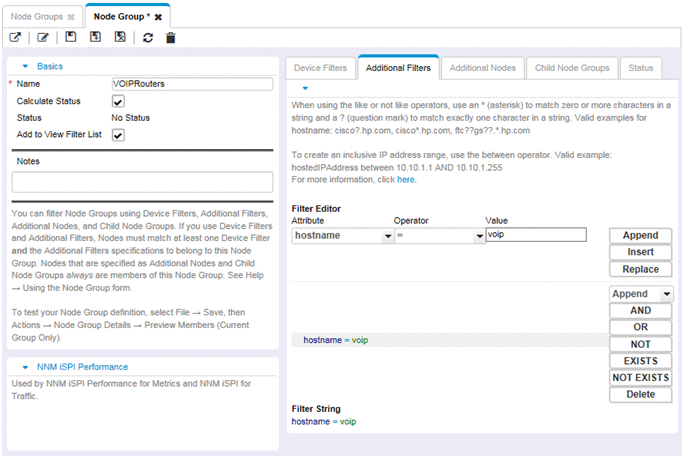The height and width of the screenshot is (459, 685).
Task: Click the Delete trash can icon
Action: pyautogui.click(x=171, y=38)
